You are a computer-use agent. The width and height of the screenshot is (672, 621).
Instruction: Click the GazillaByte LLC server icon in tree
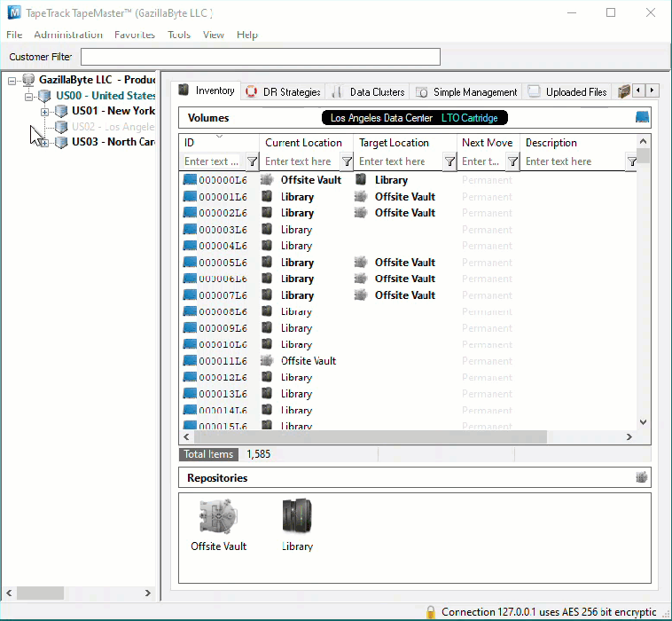tap(28, 80)
